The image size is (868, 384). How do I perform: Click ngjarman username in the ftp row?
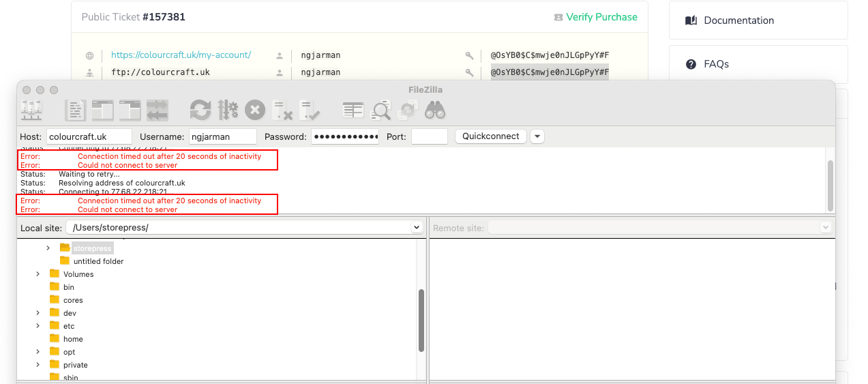pyautogui.click(x=320, y=72)
